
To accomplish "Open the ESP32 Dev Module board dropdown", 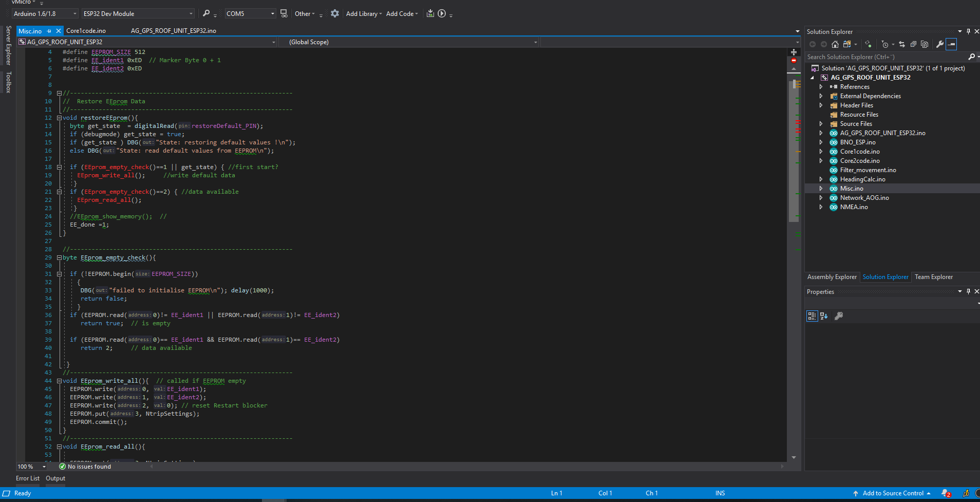I will [x=138, y=13].
